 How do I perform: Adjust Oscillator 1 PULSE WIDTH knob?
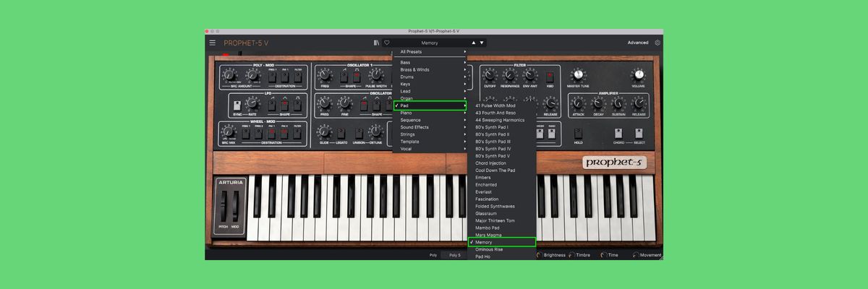pos(375,75)
